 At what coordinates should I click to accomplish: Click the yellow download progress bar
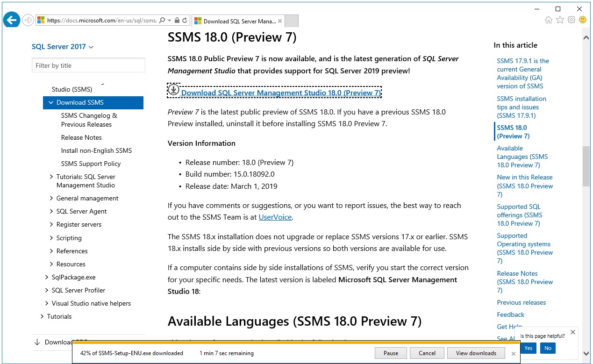(x=295, y=343)
